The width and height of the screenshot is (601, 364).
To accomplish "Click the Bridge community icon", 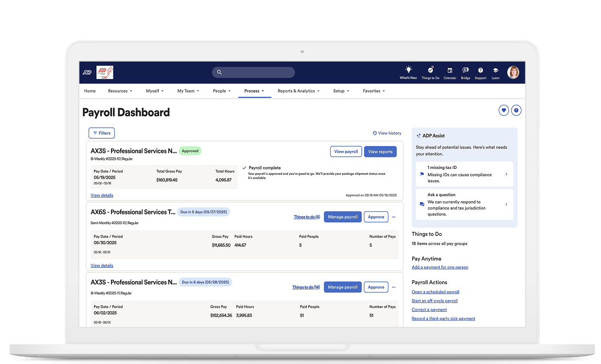I will (465, 70).
